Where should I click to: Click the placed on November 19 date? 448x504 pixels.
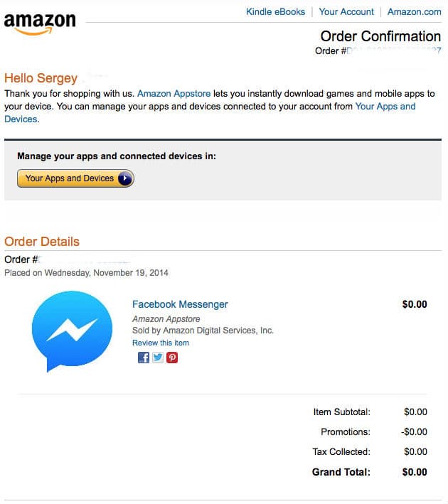[x=86, y=272]
